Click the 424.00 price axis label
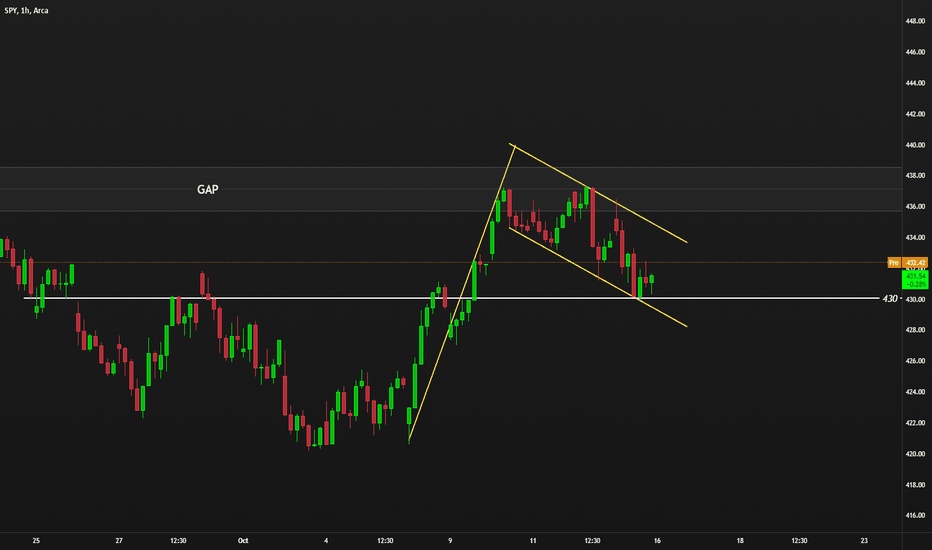This screenshot has height=550, width=932. (915, 392)
